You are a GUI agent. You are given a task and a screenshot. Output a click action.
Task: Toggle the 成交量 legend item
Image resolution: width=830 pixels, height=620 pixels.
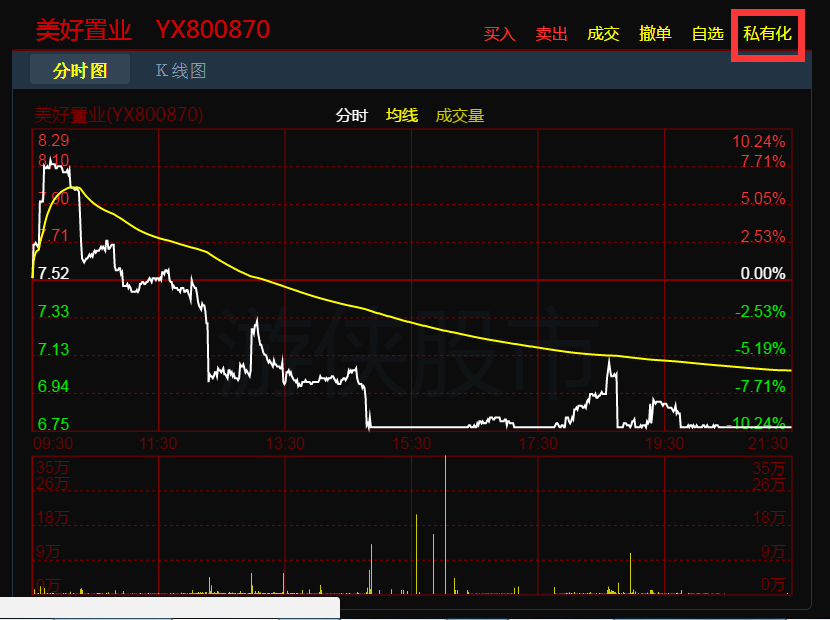[x=460, y=116]
